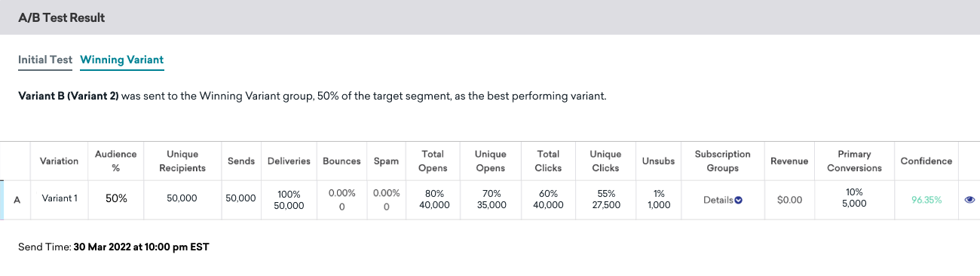Click the Audience % column header
Screen dimensions: 980x276
click(x=115, y=161)
